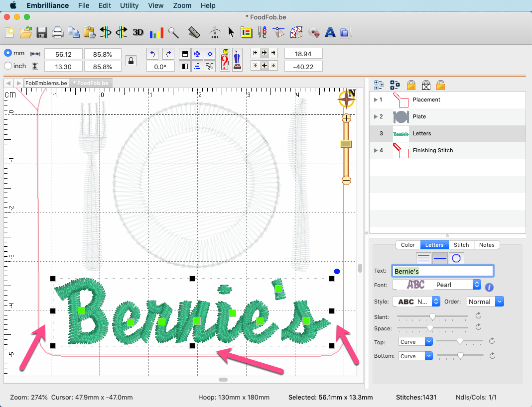The image size is (532, 407).
Task: Click the Print icon in toolbar
Action: click(x=58, y=33)
